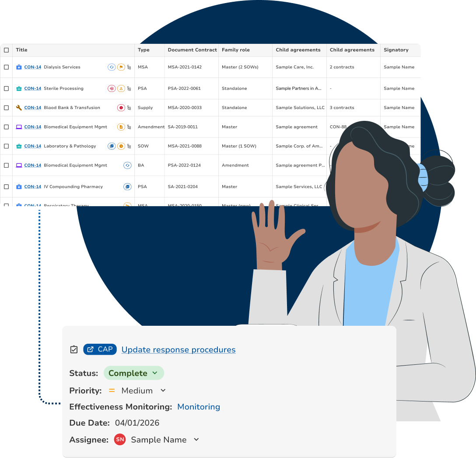Viewport: 476px width, 458px height.
Task: Click the medical kit icon for Dialysis Services
Action: point(19,67)
